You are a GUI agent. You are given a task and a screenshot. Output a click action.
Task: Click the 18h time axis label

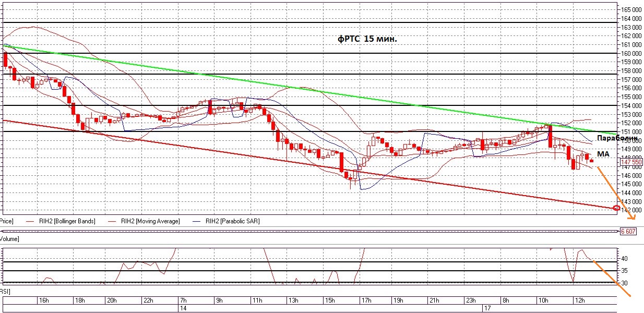click(x=80, y=300)
